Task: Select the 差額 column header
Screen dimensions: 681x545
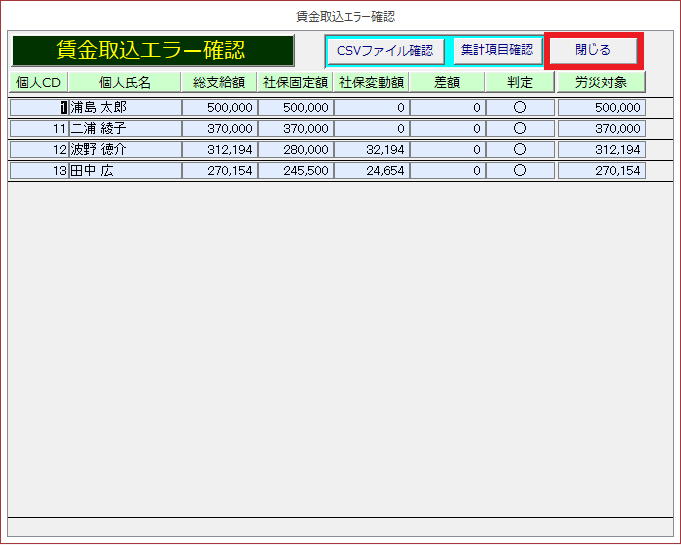Action: (447, 82)
